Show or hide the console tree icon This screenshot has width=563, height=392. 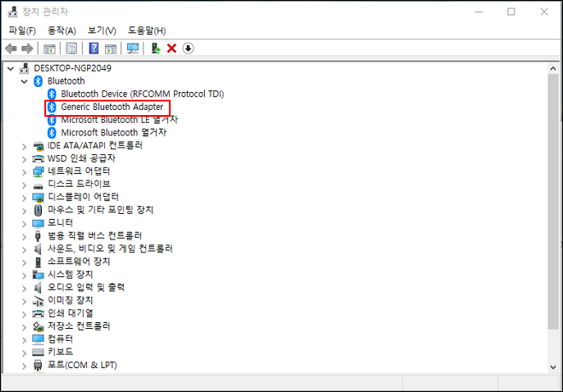tap(49, 49)
